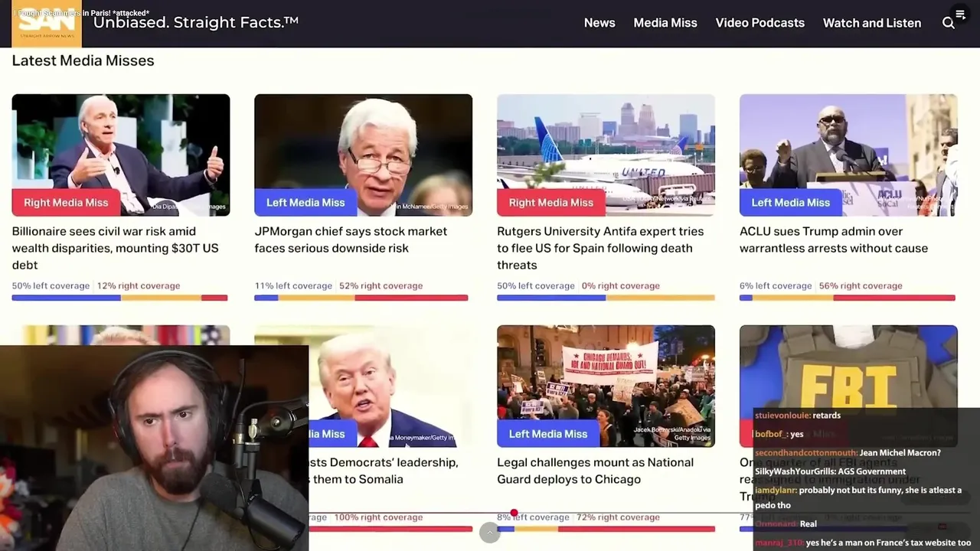
Task: Open the News menu
Action: point(599,23)
